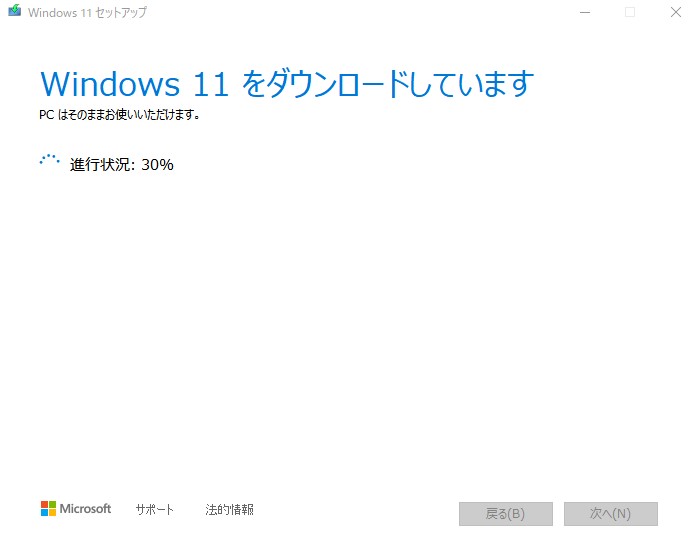Open the 法的情報 link

(x=229, y=510)
